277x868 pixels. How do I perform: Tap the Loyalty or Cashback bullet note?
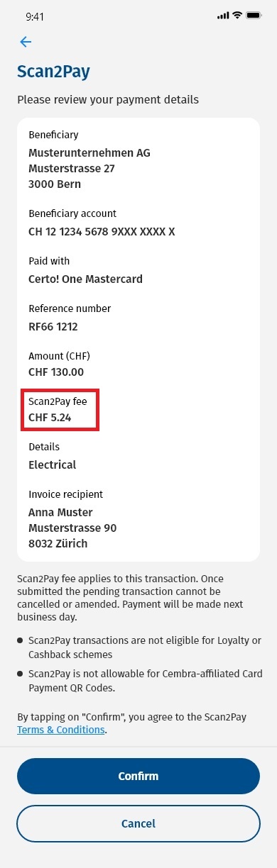coord(138,647)
